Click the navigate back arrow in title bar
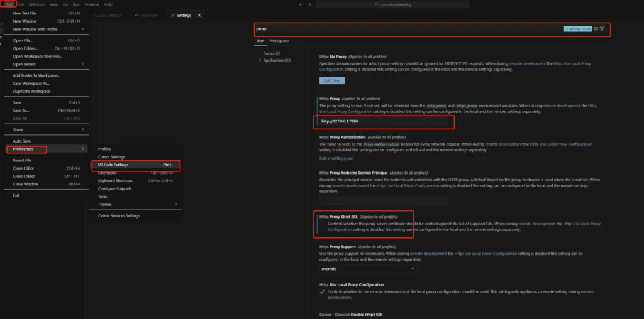This screenshot has width=644, height=319. coord(301,4)
